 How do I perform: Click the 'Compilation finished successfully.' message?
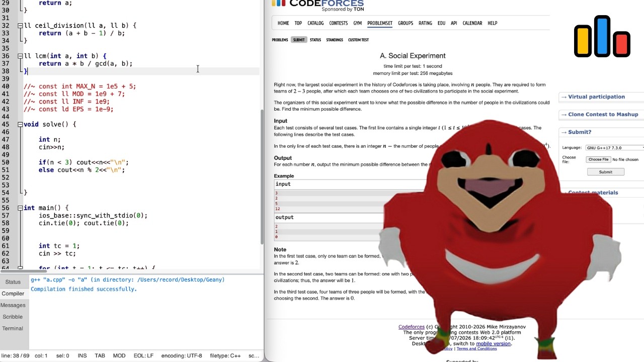click(x=84, y=289)
